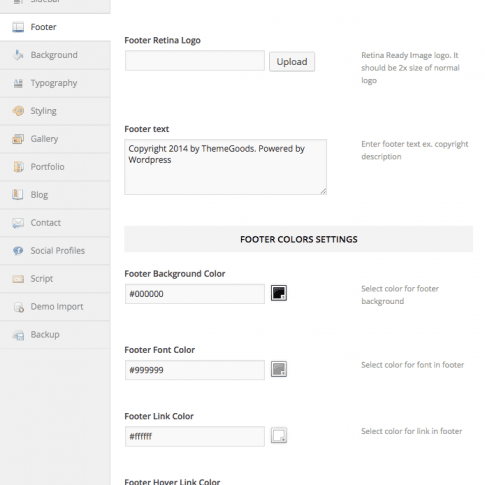Click the Backup sidebar icon
Viewport: 485px width, 485px height.
[x=18, y=335]
